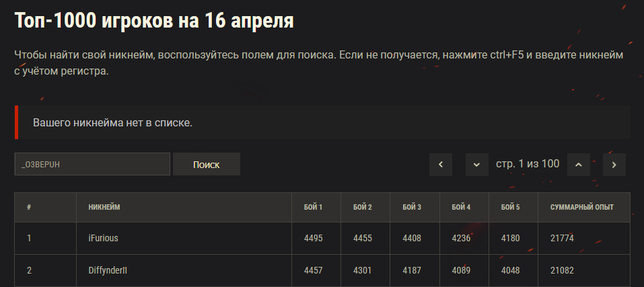Click the Поиск search button
Screen dimensions: 644x287
pyautogui.click(x=207, y=165)
